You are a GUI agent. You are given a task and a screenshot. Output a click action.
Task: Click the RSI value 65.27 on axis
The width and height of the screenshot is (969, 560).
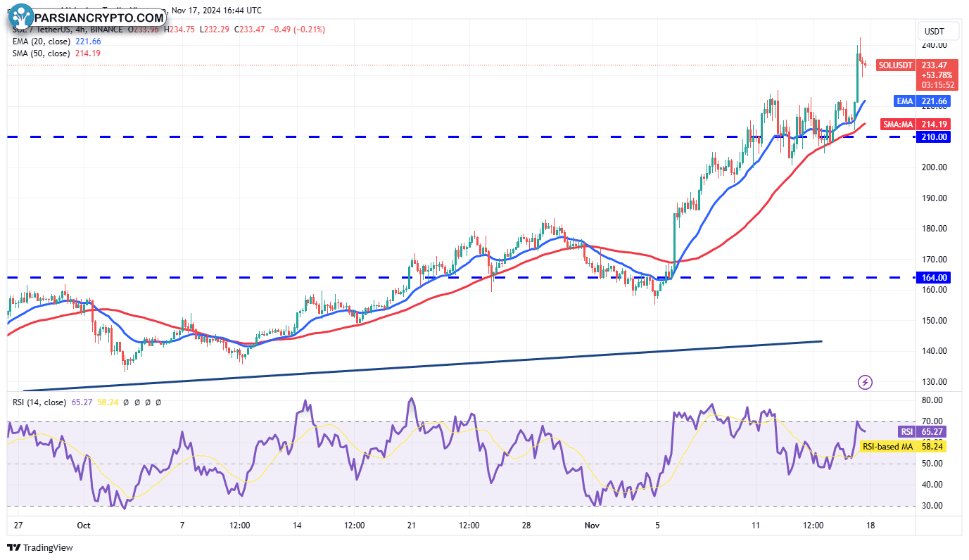(x=933, y=431)
